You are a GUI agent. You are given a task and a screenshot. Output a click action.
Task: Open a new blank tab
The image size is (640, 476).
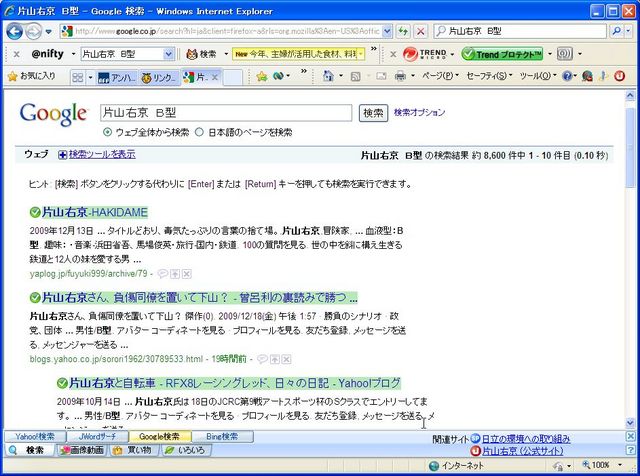tap(233, 78)
